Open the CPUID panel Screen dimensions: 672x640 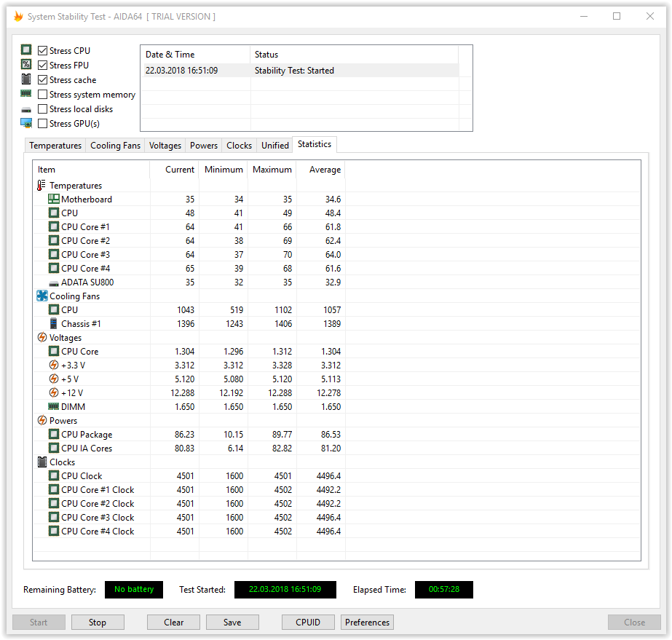309,623
